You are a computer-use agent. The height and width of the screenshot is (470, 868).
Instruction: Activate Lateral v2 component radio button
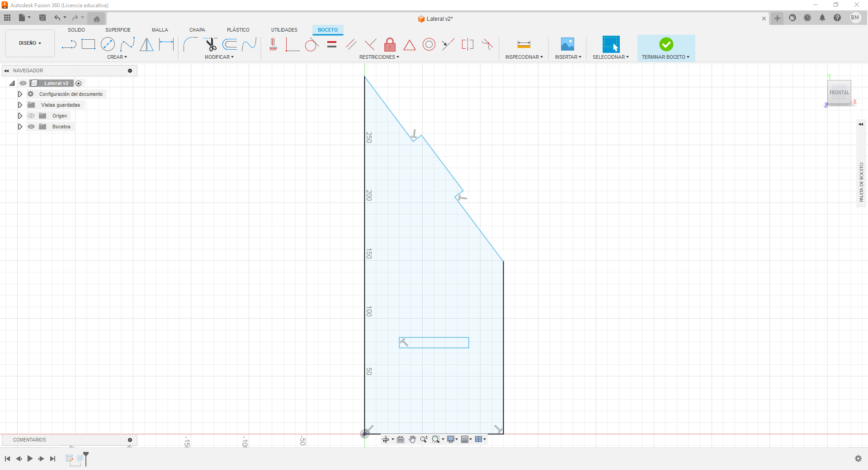coord(79,83)
